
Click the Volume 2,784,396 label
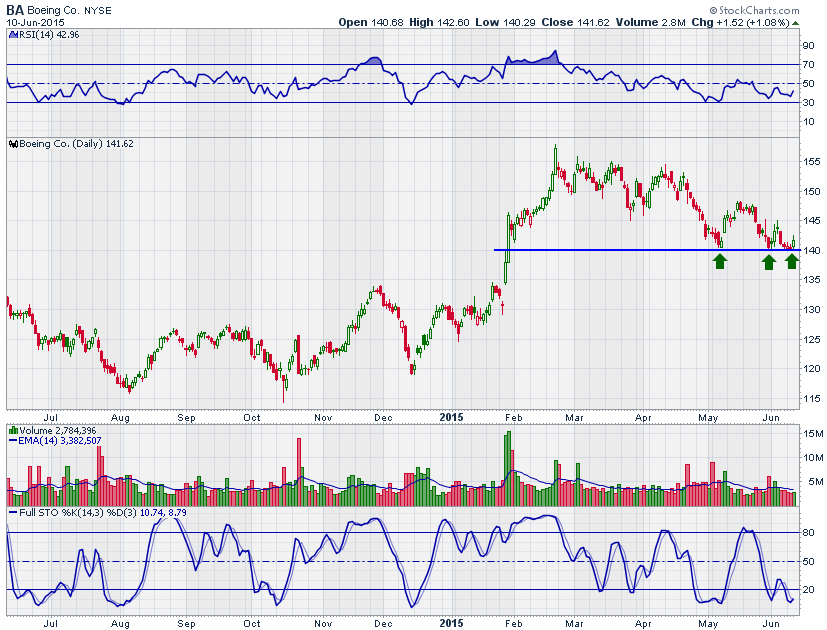click(58, 431)
